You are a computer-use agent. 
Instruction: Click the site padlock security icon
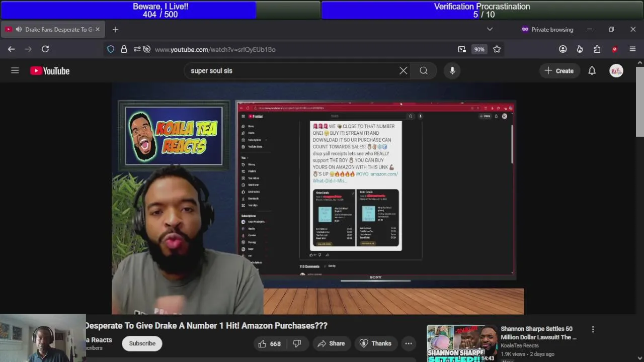tap(124, 49)
